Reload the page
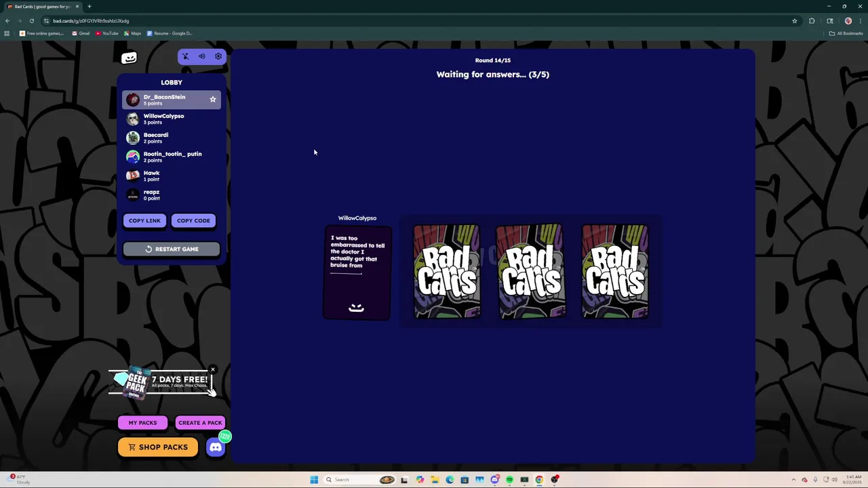This screenshot has height=488, width=868. point(32,21)
